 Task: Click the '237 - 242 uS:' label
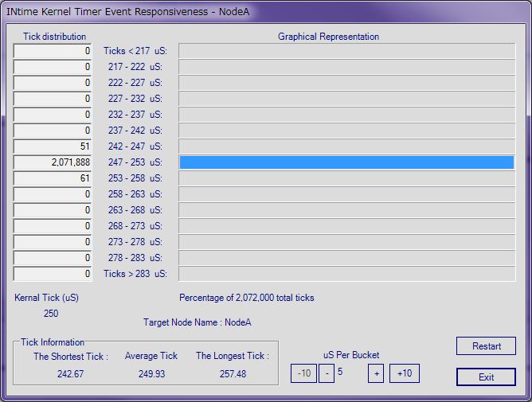pyautogui.click(x=135, y=131)
